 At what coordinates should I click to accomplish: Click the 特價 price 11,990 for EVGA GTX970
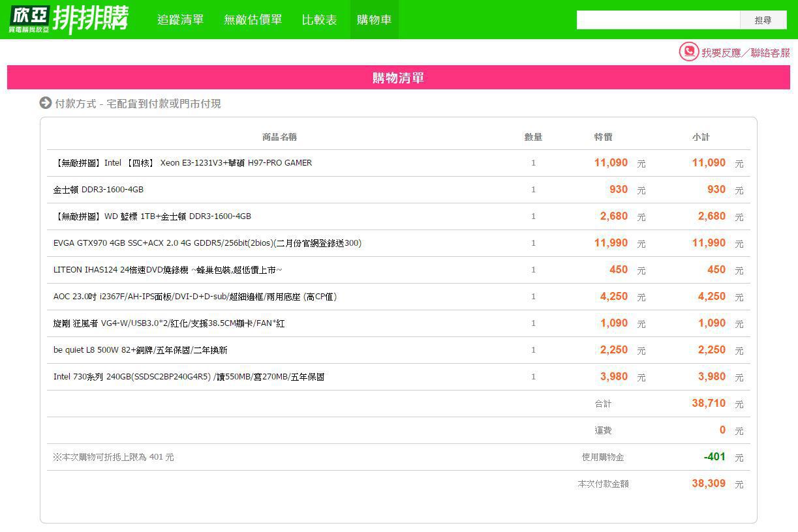coord(611,243)
